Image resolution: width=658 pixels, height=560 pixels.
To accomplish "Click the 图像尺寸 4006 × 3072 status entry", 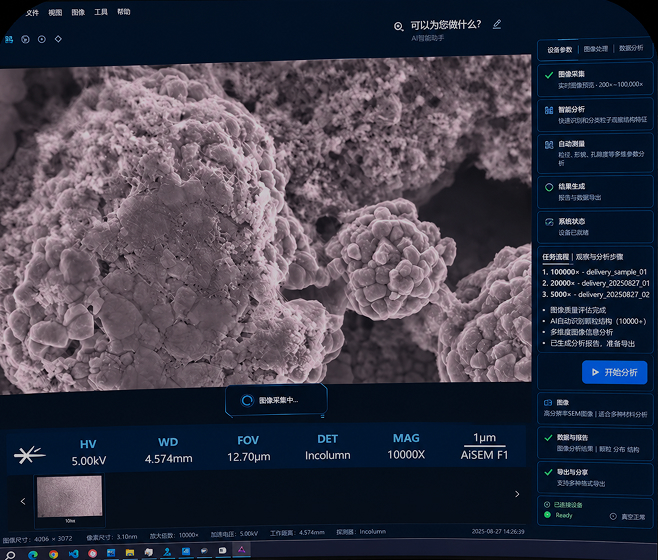I will click(x=37, y=539).
